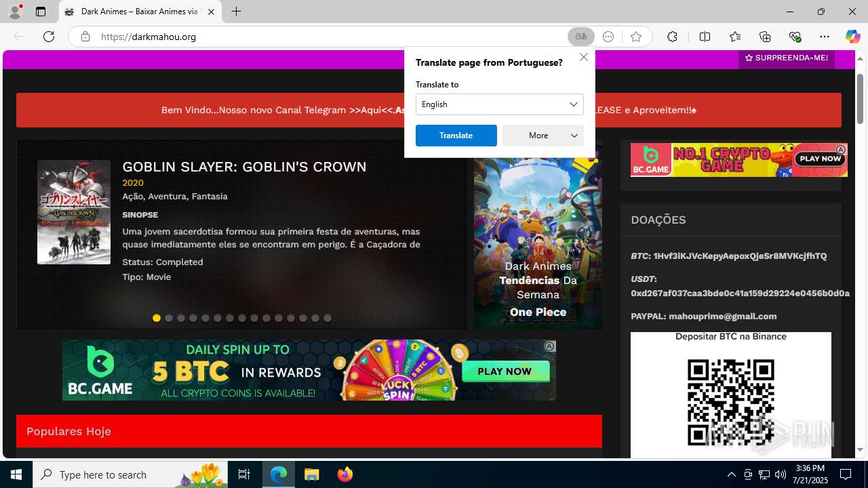This screenshot has height=488, width=868.
Task: Expand the More options dropdown
Action: click(x=543, y=136)
